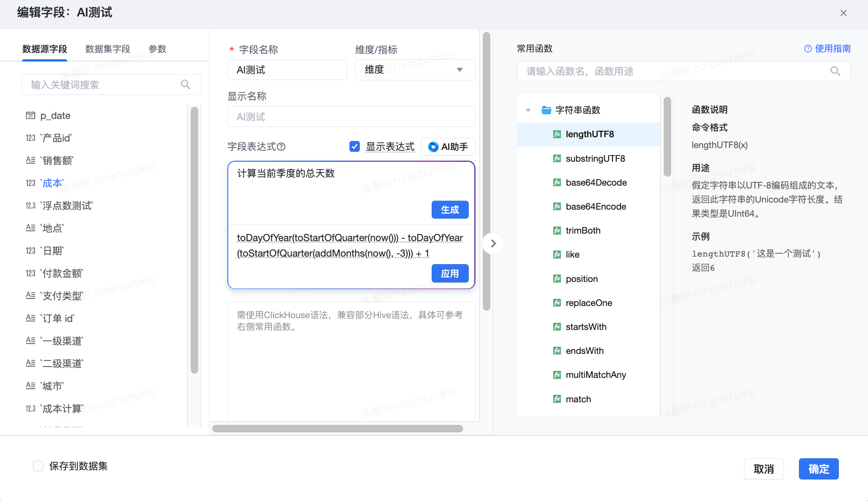Click the text type icon beside 销售额
Image resolution: width=868 pixels, height=501 pixels.
31,160
